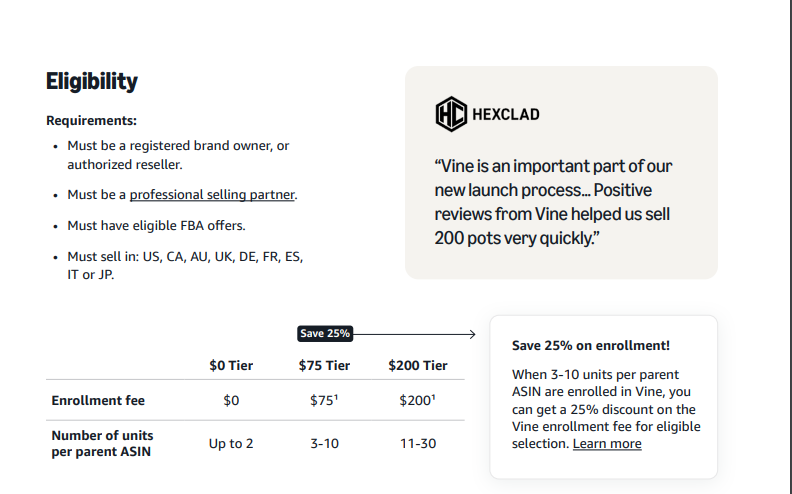
Task: Click the arrow pointing to the discount card
Action: point(415,334)
